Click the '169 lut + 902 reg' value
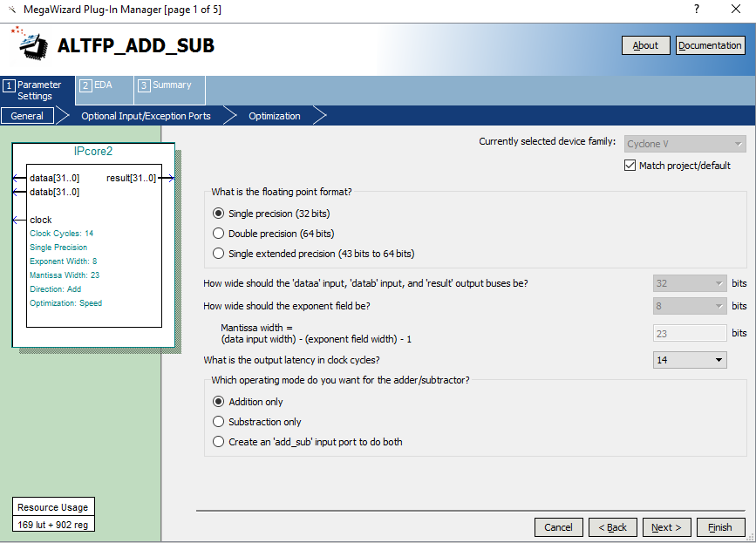Image resolution: width=756 pixels, height=543 pixels. (53, 525)
